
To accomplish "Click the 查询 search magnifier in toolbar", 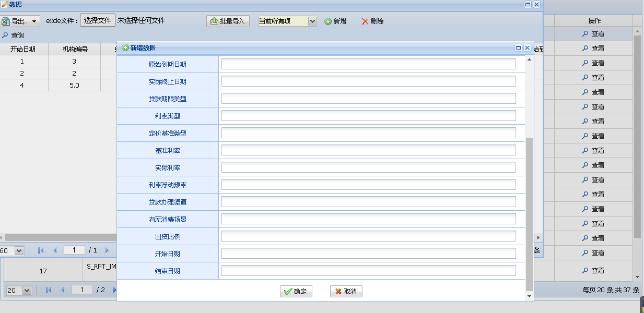I will tap(5, 35).
